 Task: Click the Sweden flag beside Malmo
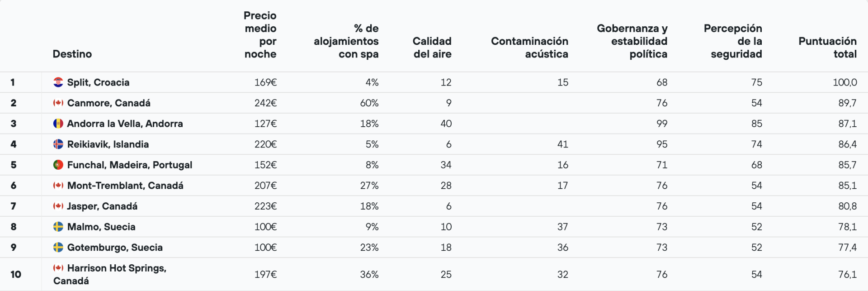[58, 227]
